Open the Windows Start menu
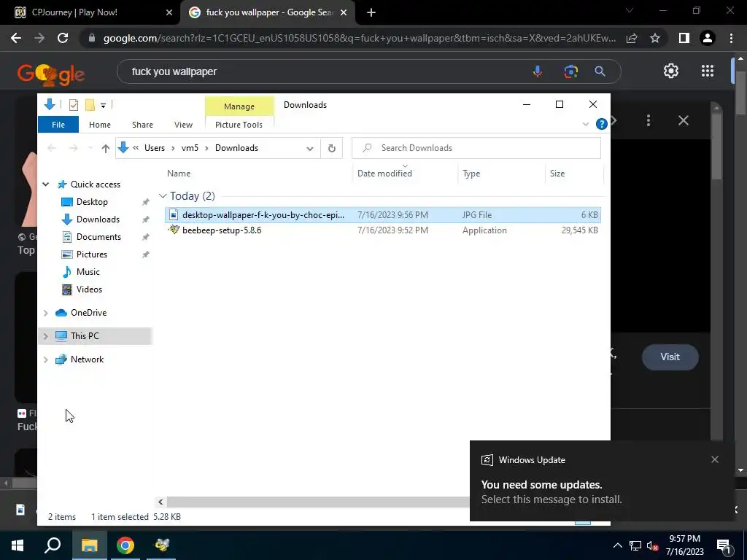747x560 pixels. click(x=18, y=545)
